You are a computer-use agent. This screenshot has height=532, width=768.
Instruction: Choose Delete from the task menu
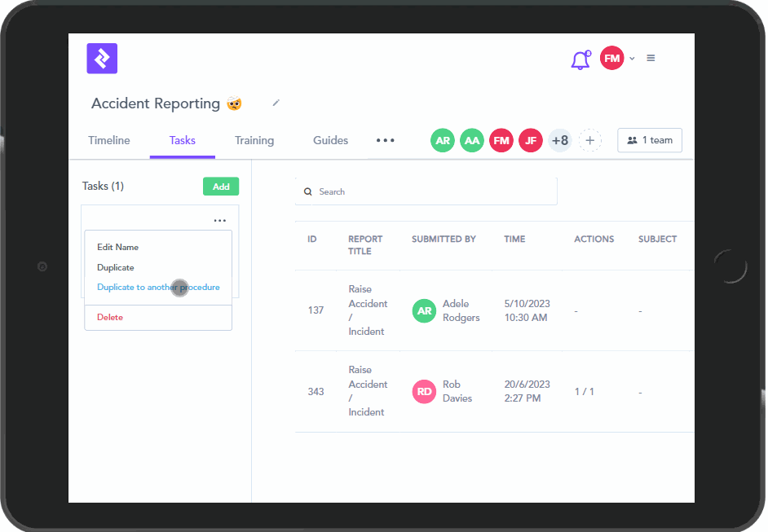click(x=110, y=317)
